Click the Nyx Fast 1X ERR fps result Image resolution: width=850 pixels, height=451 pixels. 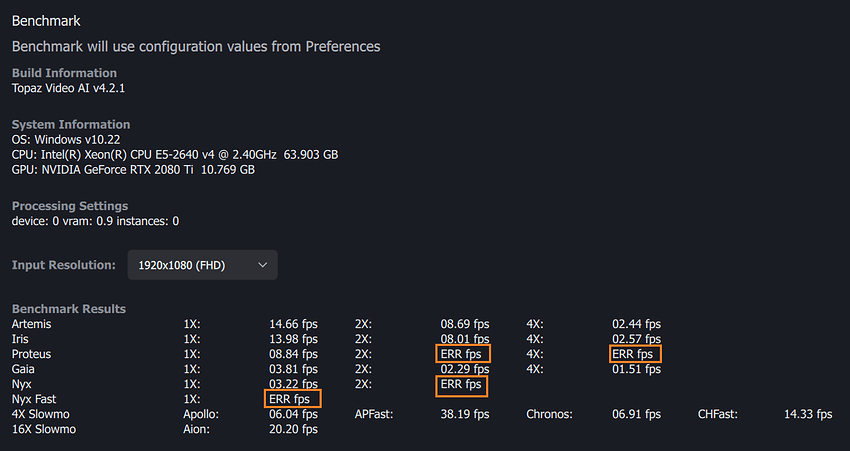[x=293, y=399]
